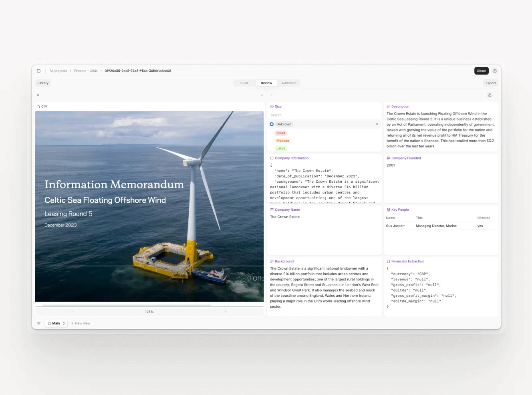Click the Key People table icon

388,210
